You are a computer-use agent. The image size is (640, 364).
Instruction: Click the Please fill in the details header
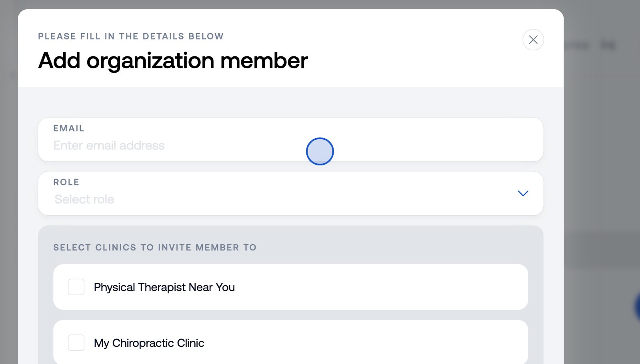click(x=130, y=36)
